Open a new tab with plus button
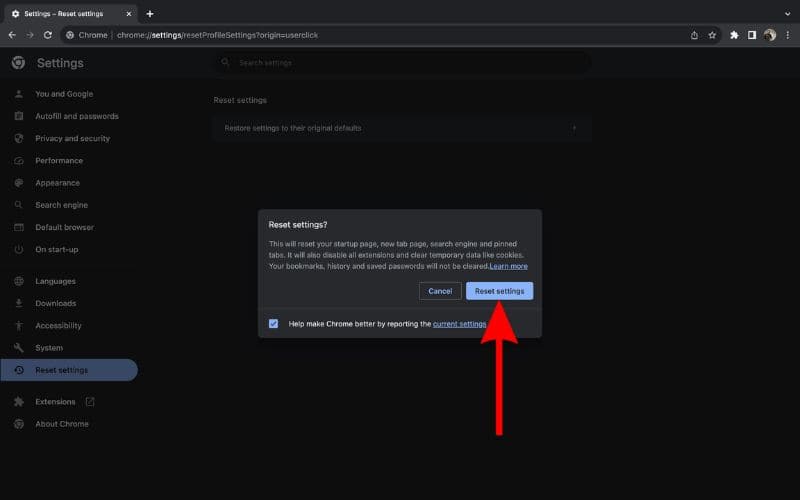Viewport: 800px width, 500px height. click(150, 14)
